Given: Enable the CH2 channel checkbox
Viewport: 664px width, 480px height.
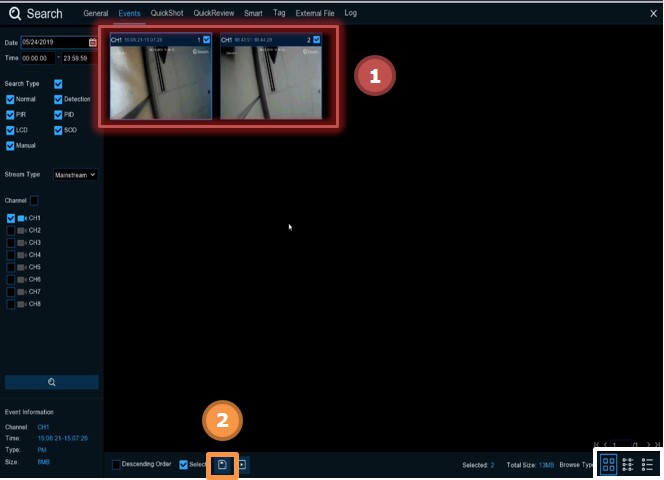Looking at the screenshot, I should (x=11, y=230).
